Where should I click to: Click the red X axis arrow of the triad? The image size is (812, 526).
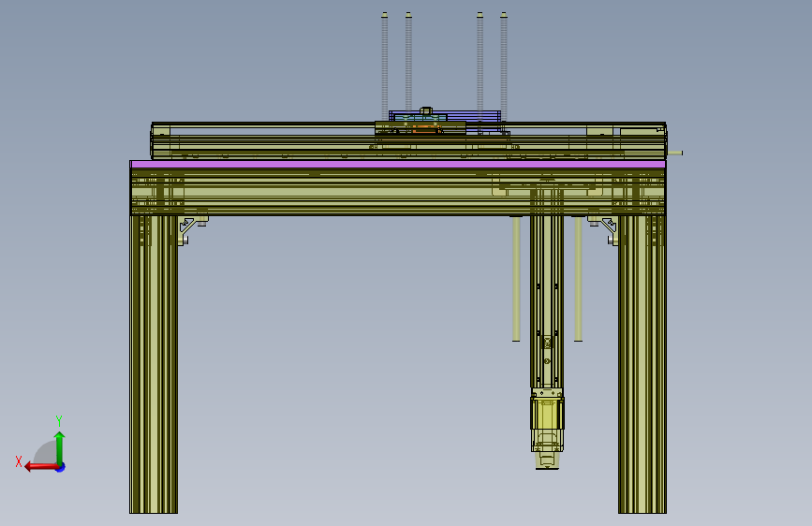[41, 467]
